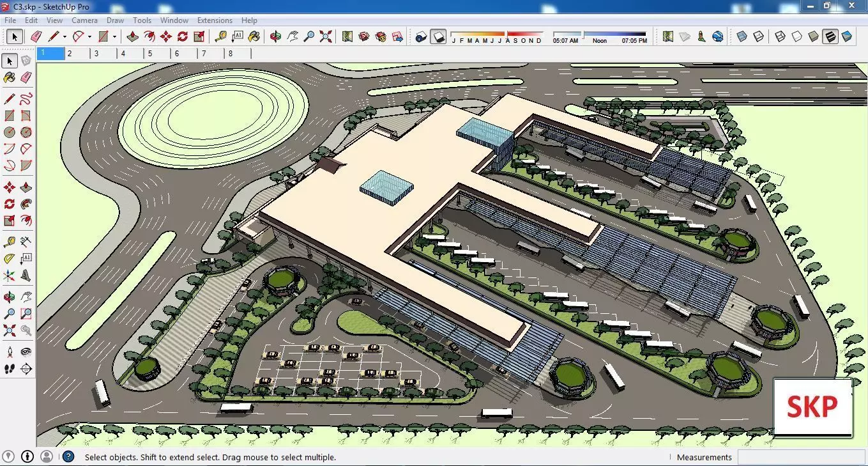Open the Edit menu
Image resolution: width=868 pixels, height=466 pixels.
(x=31, y=20)
